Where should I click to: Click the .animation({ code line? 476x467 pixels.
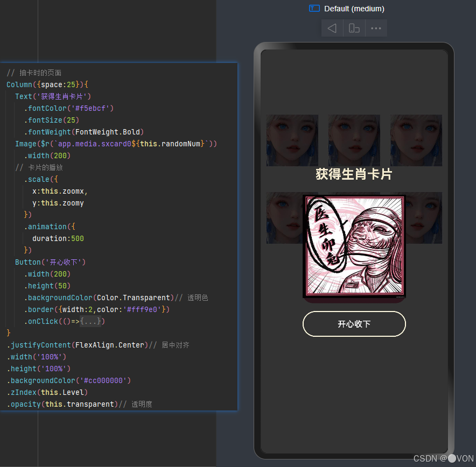[x=49, y=227]
